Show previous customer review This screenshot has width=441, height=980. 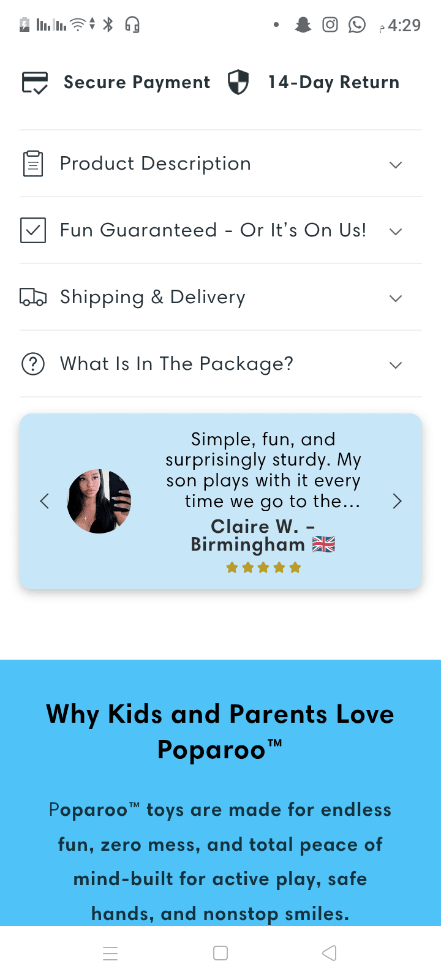point(45,501)
